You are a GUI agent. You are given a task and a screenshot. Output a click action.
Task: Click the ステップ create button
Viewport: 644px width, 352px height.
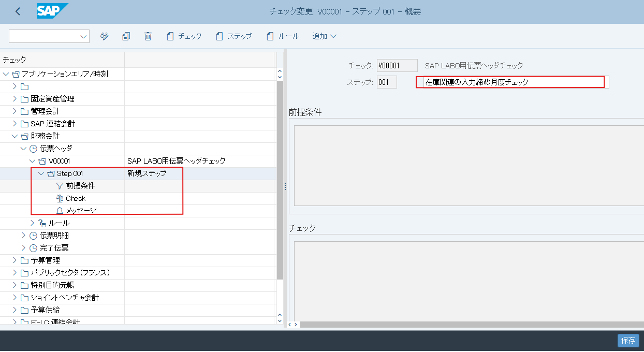[233, 36]
